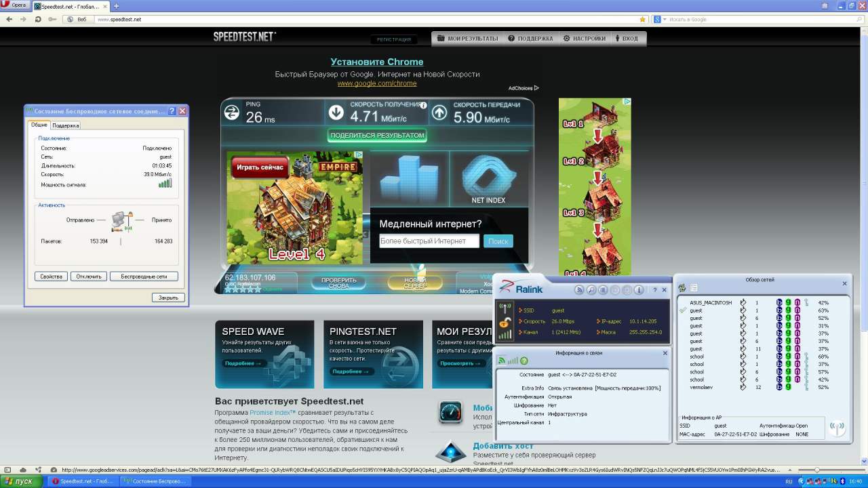
Task: Click the Поиск button
Action: click(498, 241)
